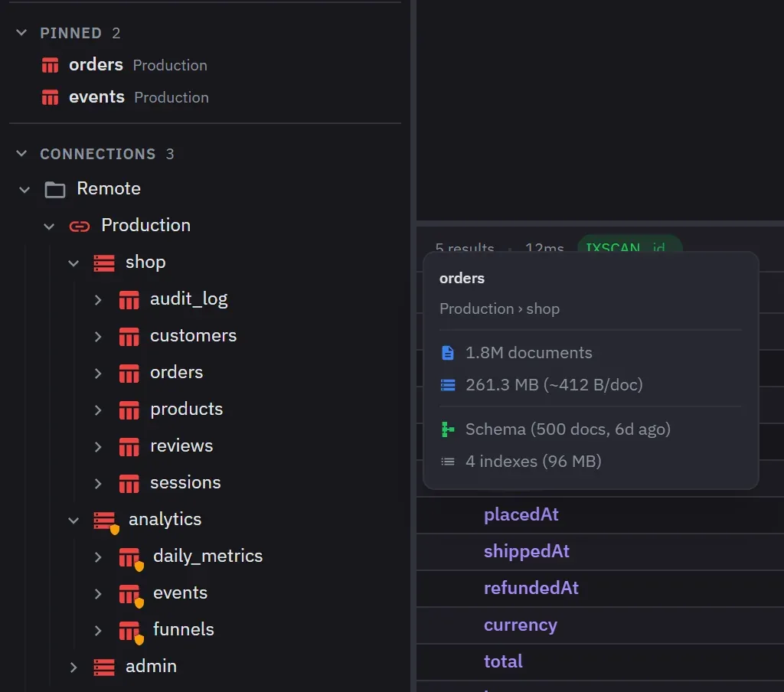784x692 pixels.
Task: Click the analytics database icon with badge
Action: coord(106,521)
